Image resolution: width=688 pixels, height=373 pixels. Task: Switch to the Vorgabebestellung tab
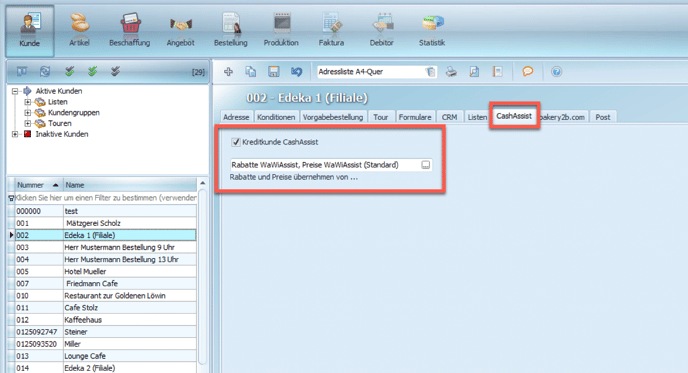tap(333, 117)
